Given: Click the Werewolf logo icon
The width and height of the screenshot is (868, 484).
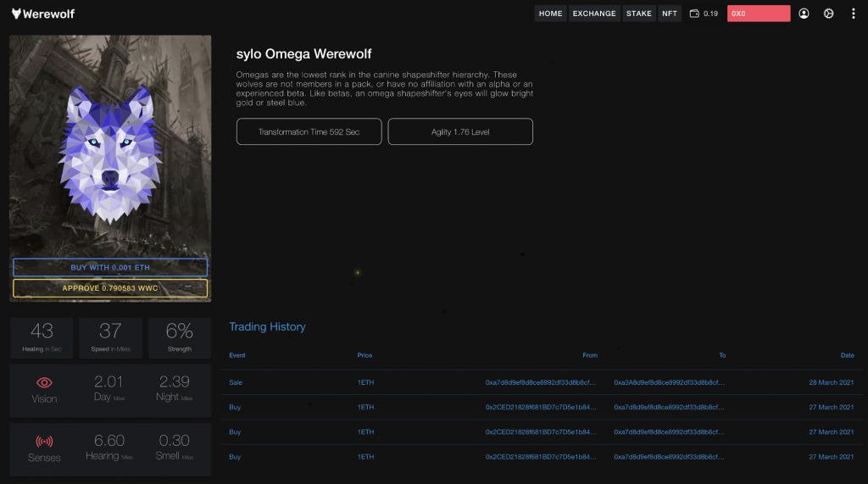Looking at the screenshot, I should [17, 14].
